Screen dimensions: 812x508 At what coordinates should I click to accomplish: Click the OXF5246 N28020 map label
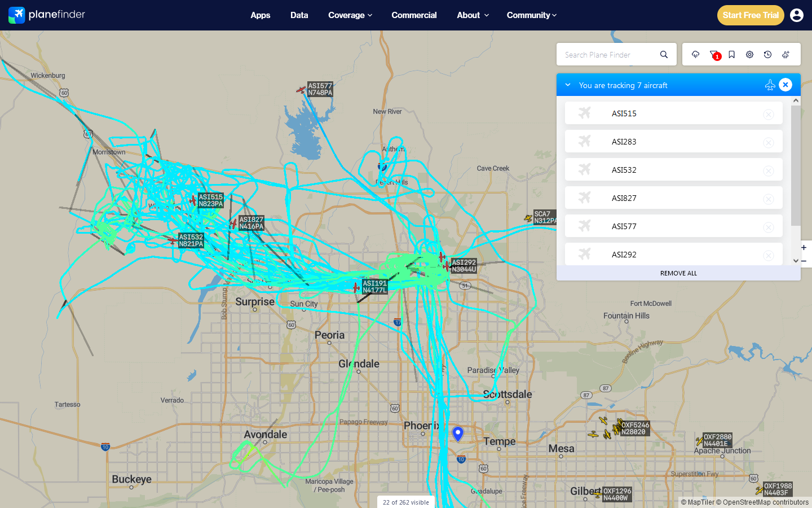click(636, 428)
